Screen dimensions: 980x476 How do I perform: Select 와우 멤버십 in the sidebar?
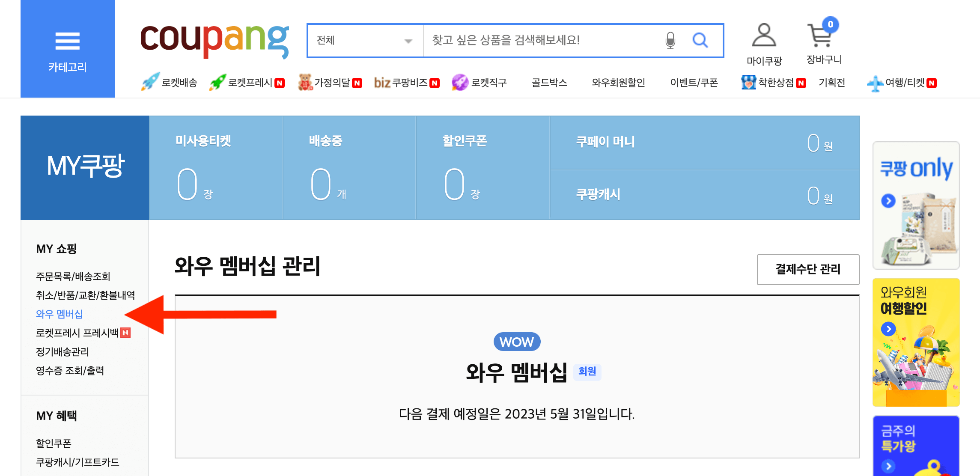[x=60, y=314]
